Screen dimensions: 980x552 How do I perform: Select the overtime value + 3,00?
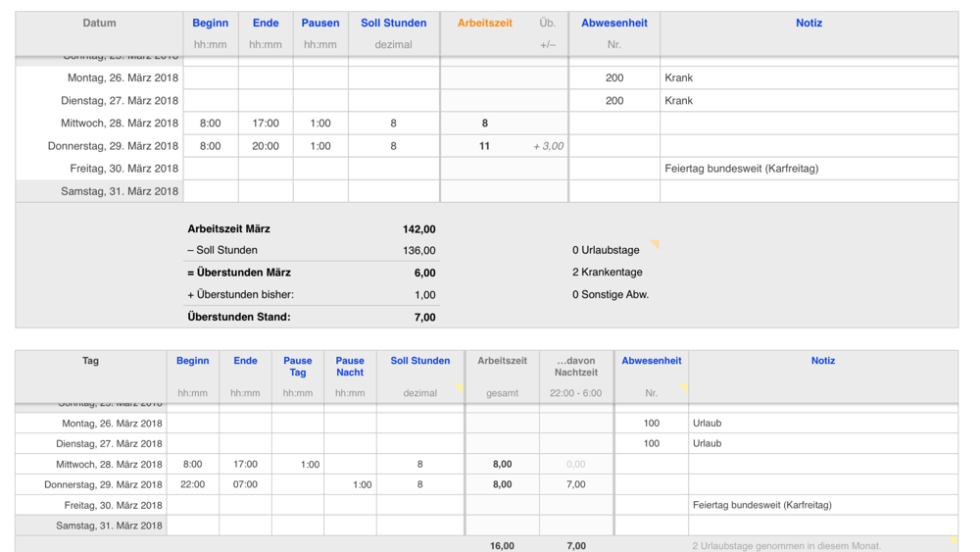[x=548, y=146]
